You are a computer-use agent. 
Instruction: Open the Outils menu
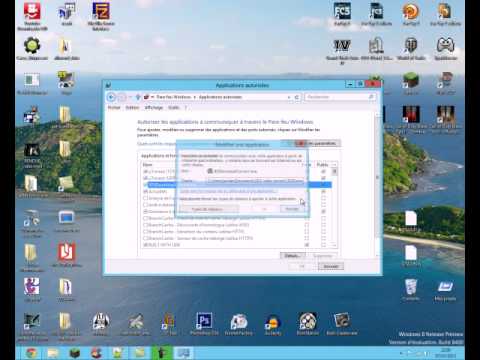174,108
